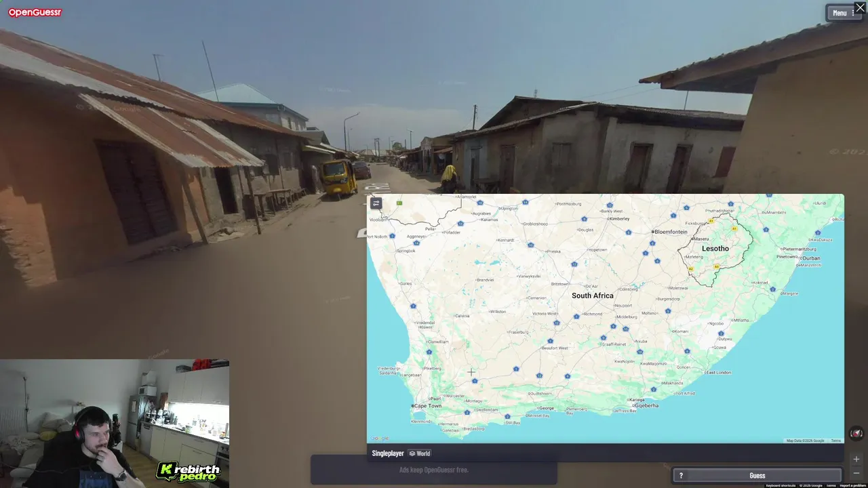Submit with the Guess button
868x488 pixels.
(757, 475)
